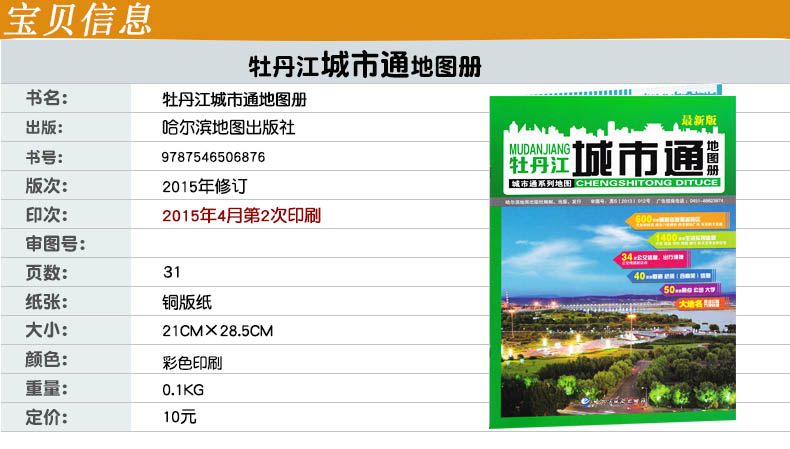
Task: Click the orange 大地名 banner
Action: pos(701,303)
